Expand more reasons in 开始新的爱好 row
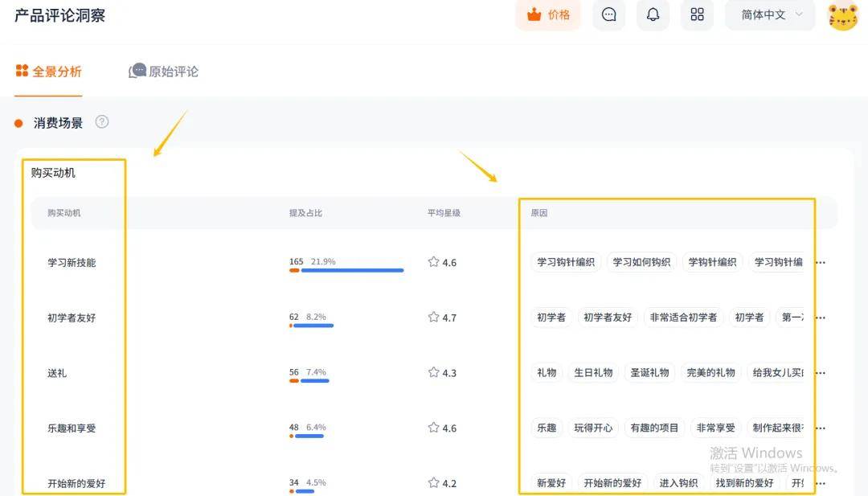 tap(821, 483)
